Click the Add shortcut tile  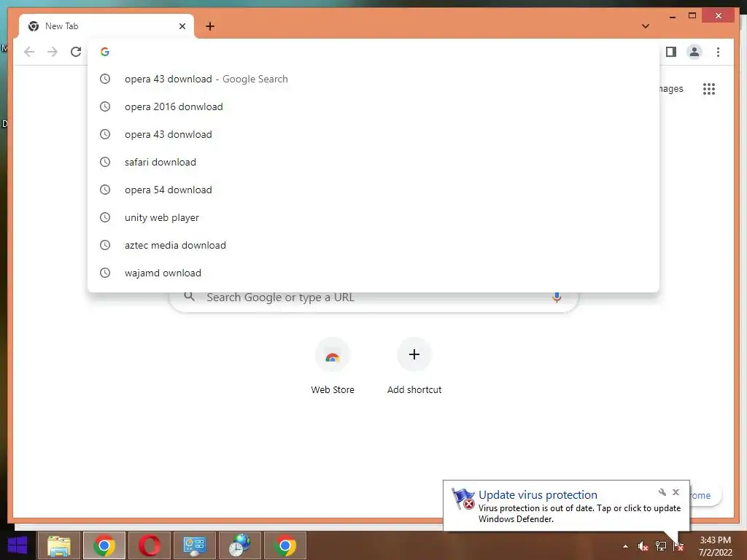coord(414,366)
